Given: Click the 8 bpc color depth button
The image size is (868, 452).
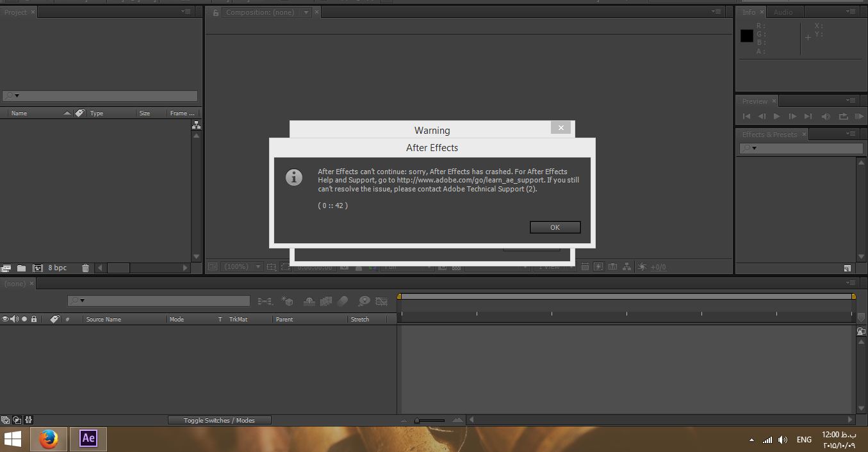Looking at the screenshot, I should (58, 268).
